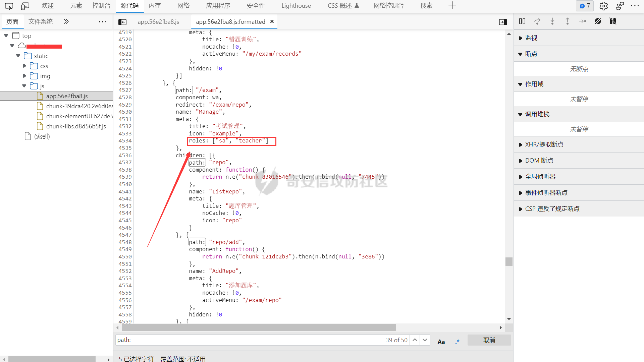Activate the inspect element picker icon
Viewport: 644px width, 362px height.
[x=9, y=6]
